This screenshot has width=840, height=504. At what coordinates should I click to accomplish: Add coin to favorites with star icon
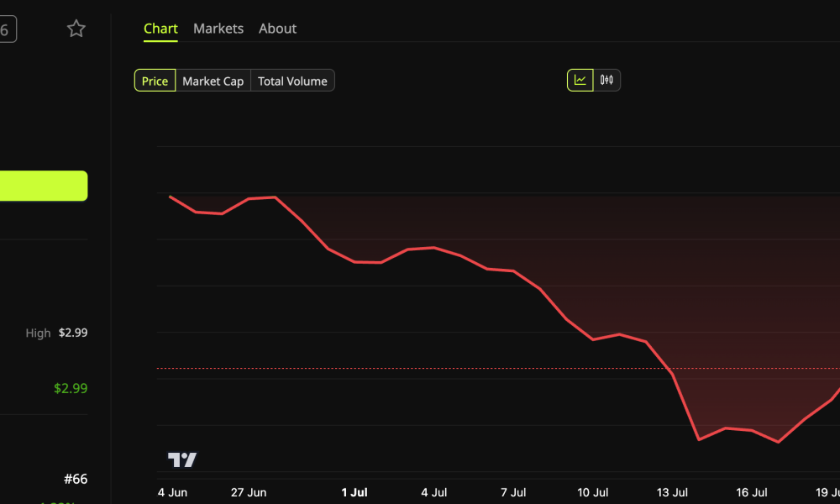[76, 29]
